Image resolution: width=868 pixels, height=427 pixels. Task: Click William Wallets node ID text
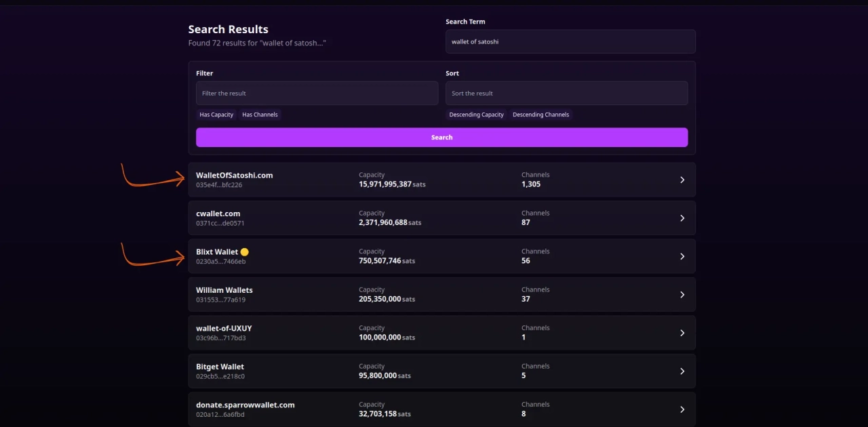click(x=220, y=300)
